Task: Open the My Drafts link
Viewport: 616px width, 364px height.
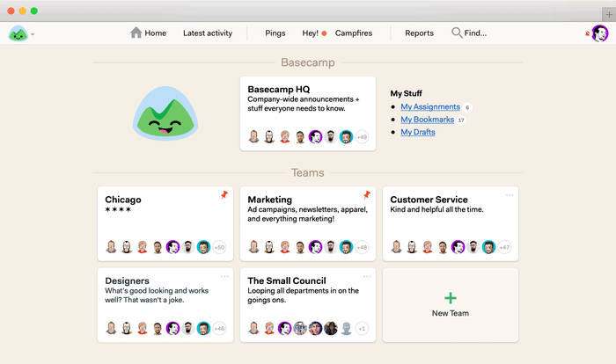Action: coord(417,132)
